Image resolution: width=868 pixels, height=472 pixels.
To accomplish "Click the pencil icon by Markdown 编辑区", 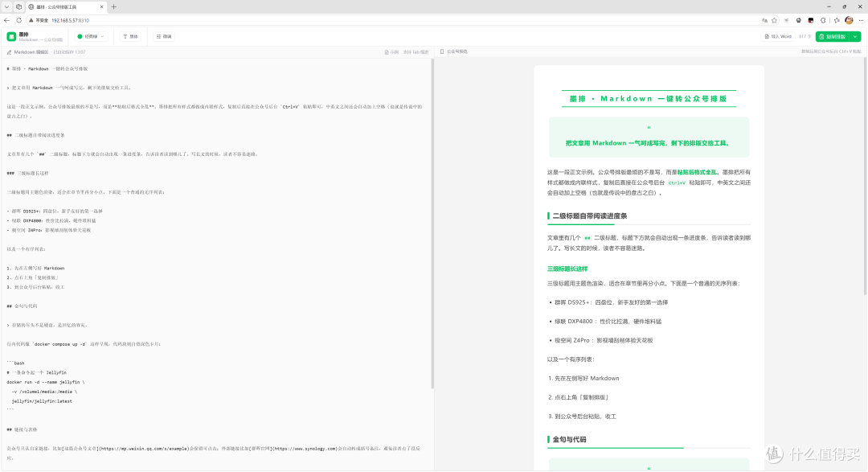I will (x=9, y=52).
